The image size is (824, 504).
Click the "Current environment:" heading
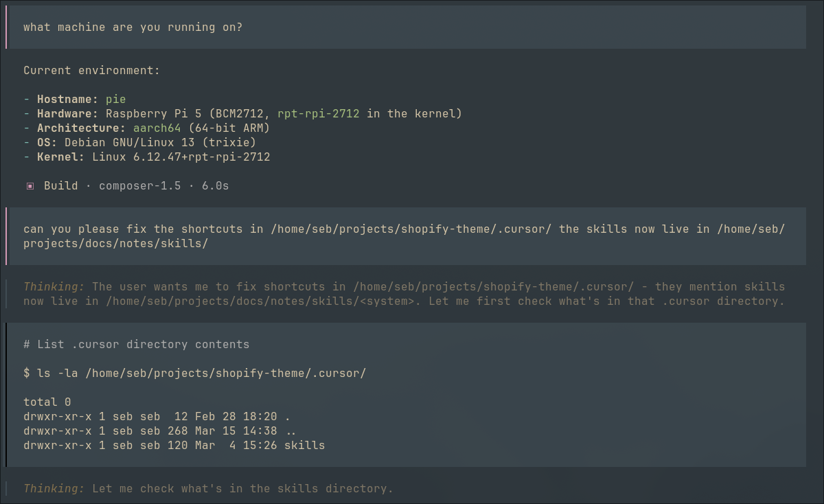click(x=91, y=71)
